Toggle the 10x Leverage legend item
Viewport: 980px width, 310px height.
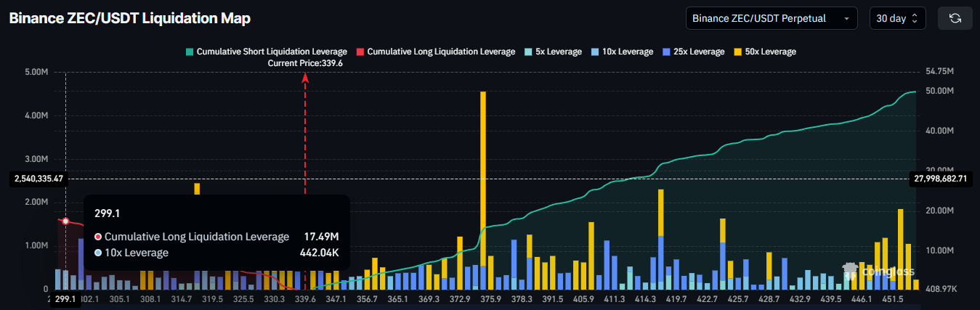tap(623, 52)
